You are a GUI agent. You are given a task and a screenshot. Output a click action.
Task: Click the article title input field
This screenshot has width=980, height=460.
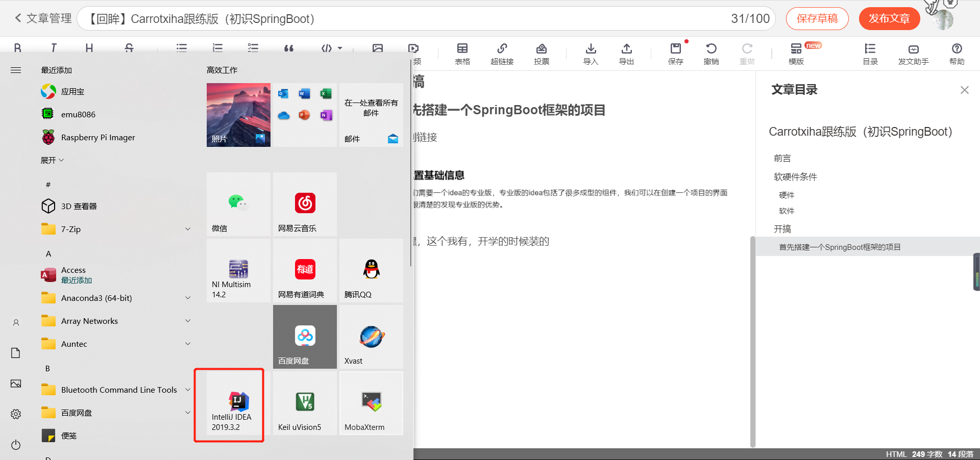click(426, 19)
